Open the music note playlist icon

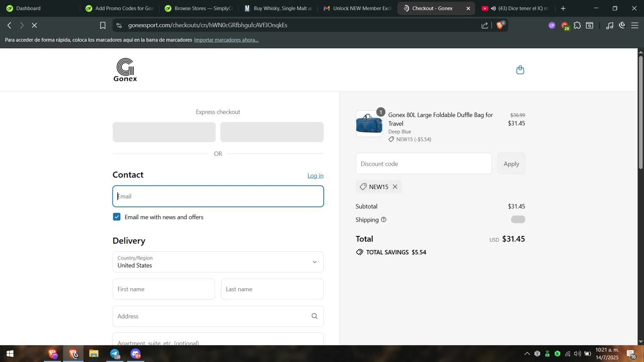(x=610, y=25)
